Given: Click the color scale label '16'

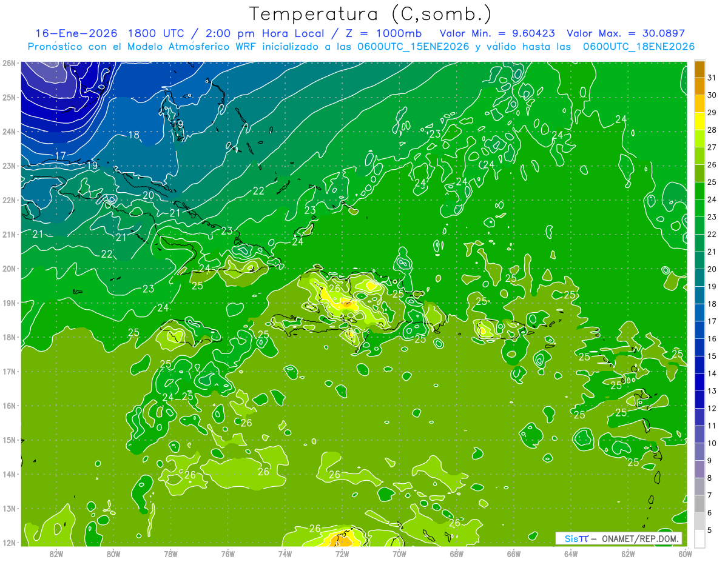Looking at the screenshot, I should click(x=712, y=339).
